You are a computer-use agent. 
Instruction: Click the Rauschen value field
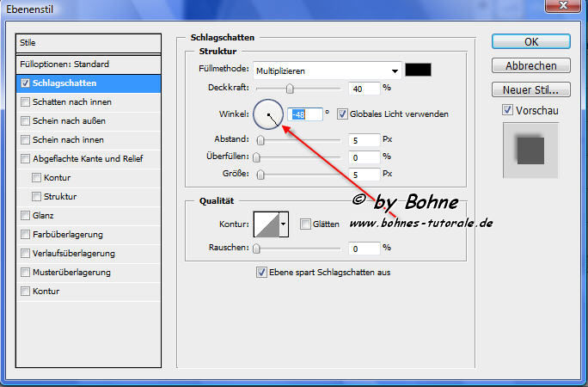point(364,249)
